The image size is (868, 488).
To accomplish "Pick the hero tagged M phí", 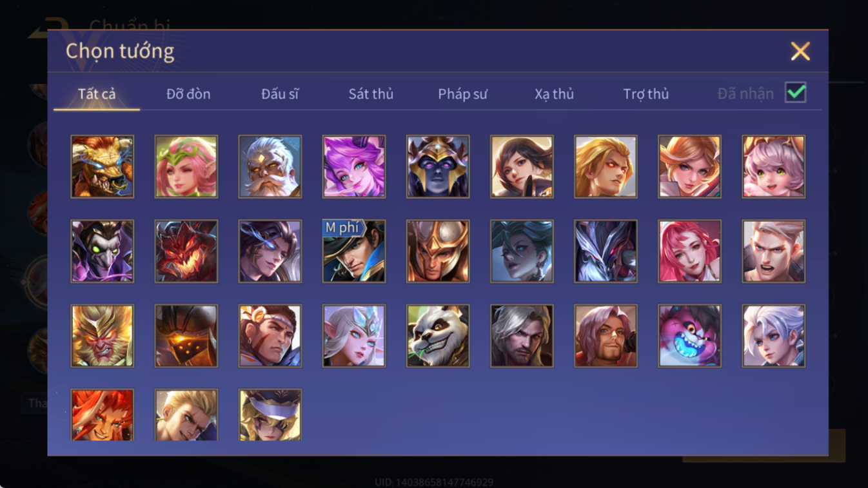I will pos(354,251).
